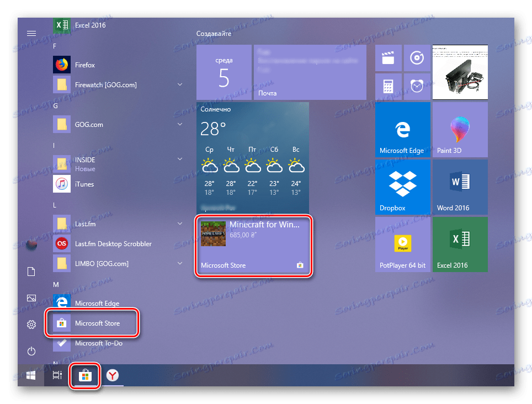The width and height of the screenshot is (532, 404).
Task: Open the Alarms & Clock tile
Action: [417, 87]
